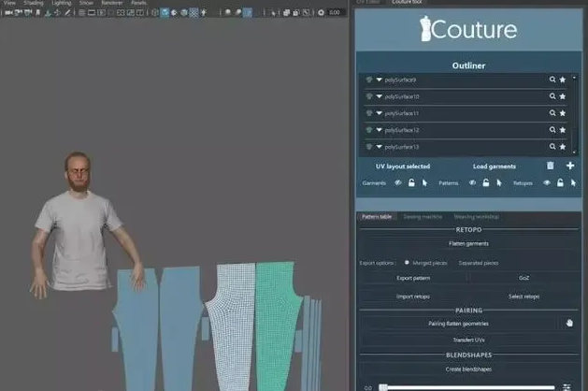Toggle the Patterns lock
This screenshot has height=391, width=588.
click(x=485, y=182)
